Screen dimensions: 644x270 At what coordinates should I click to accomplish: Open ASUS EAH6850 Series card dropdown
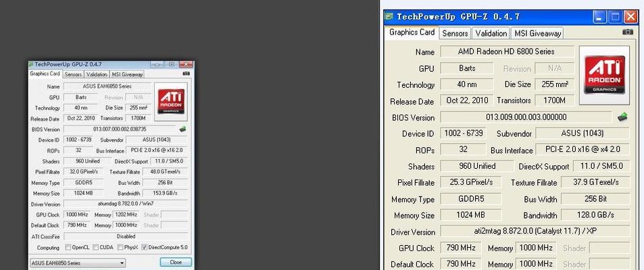(x=78, y=263)
